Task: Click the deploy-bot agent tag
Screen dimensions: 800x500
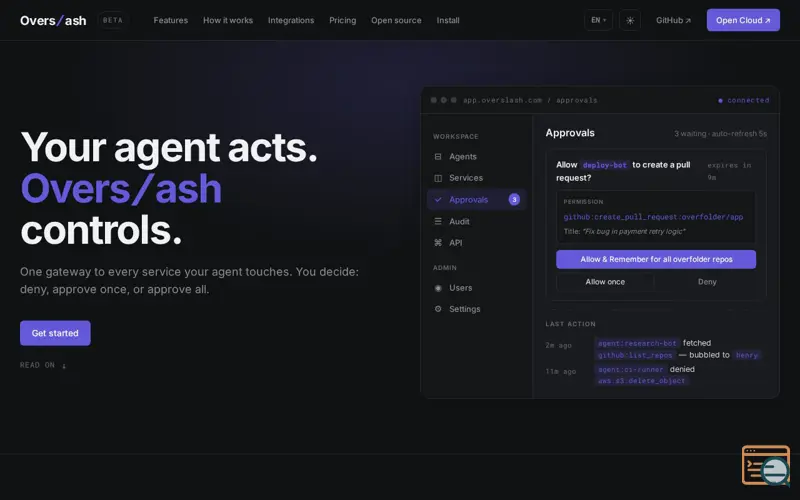Action: [605, 165]
